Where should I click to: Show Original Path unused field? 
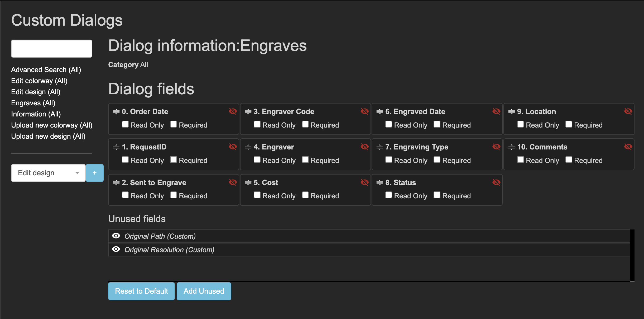point(116,236)
